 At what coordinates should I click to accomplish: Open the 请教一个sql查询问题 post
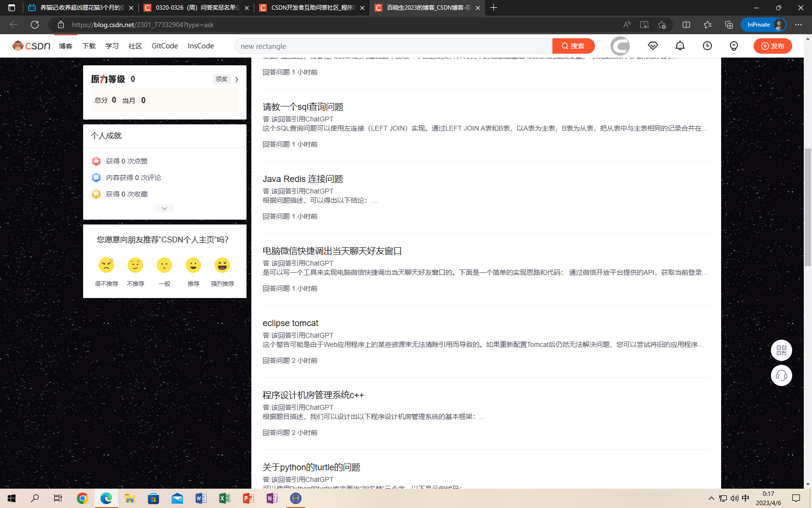[x=303, y=107]
